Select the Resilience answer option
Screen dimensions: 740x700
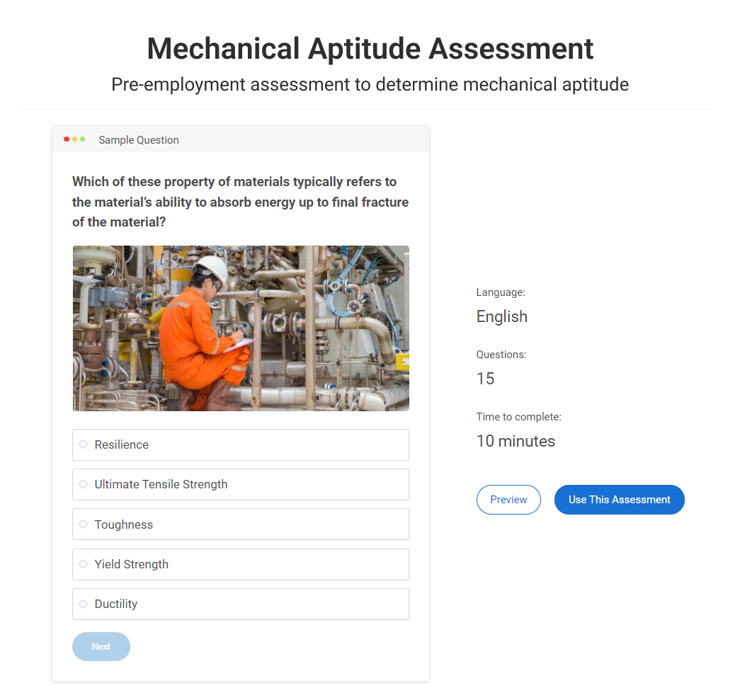tap(84, 444)
